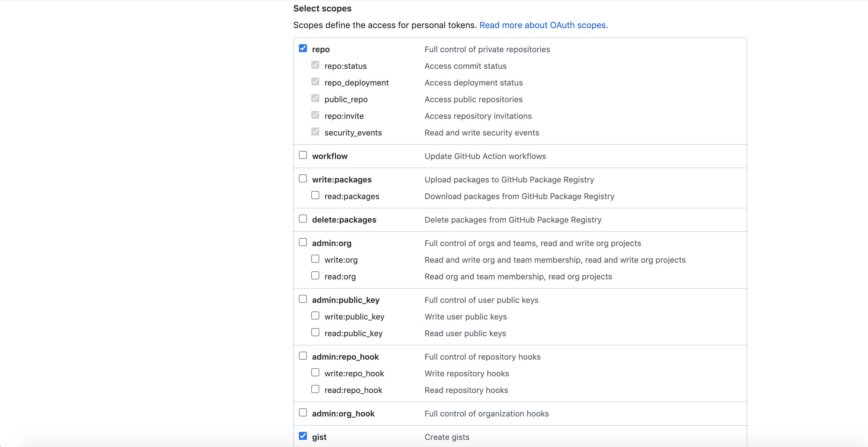Check the write:repo_hook checkbox
868x447 pixels.
point(315,373)
